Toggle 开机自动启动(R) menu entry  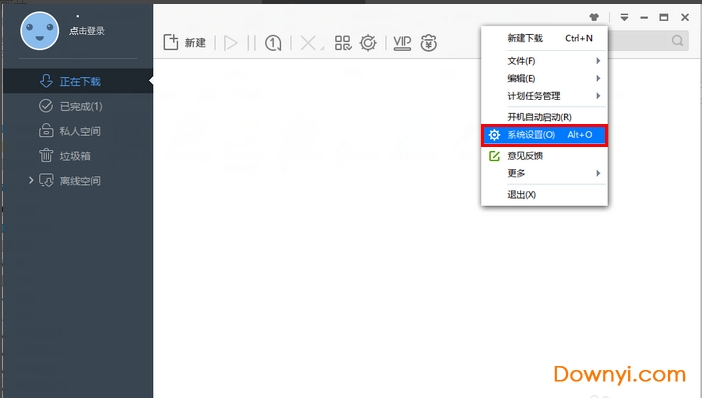click(544, 117)
